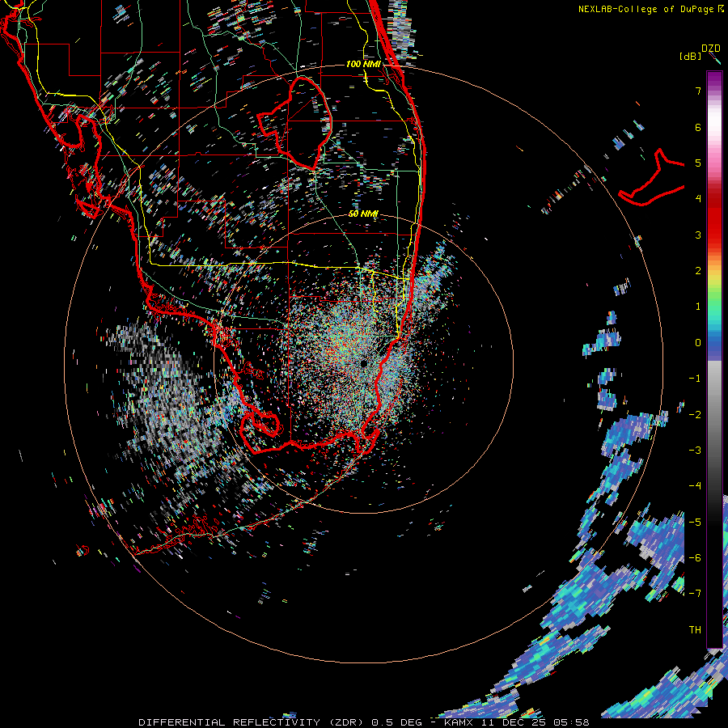The width and height of the screenshot is (728, 728).
Task: Click the -7 value on the color scale
Action: [x=695, y=594]
